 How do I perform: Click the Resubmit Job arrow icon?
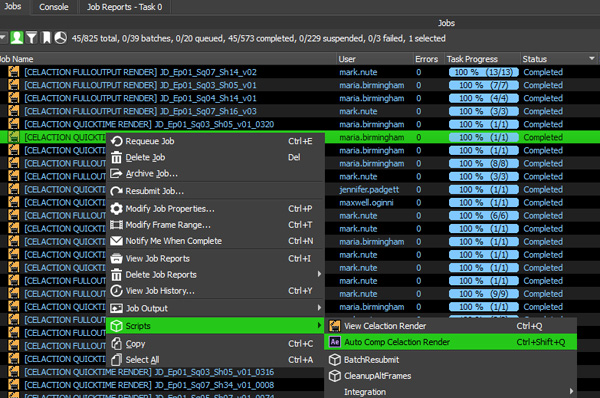[116, 191]
